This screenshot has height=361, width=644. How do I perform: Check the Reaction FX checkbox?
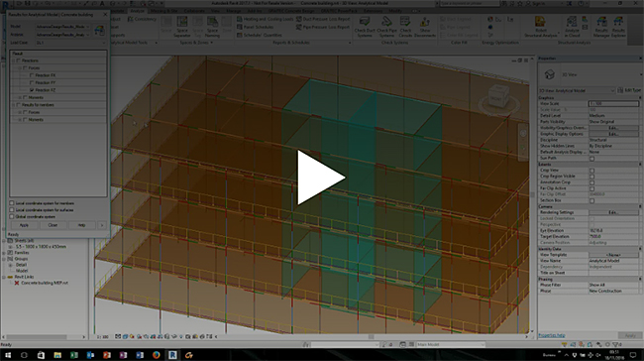pos(32,75)
